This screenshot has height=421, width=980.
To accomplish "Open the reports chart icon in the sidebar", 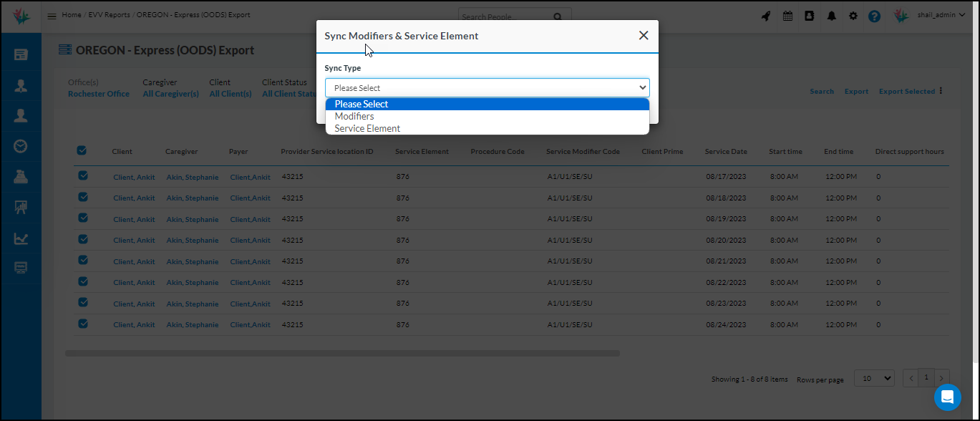I will (21, 238).
